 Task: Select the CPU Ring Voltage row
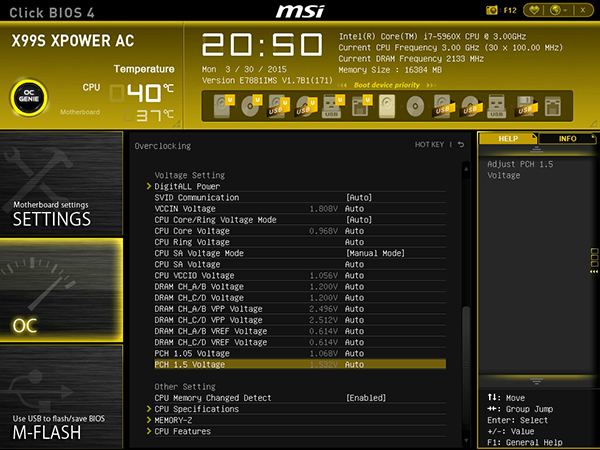(x=300, y=242)
